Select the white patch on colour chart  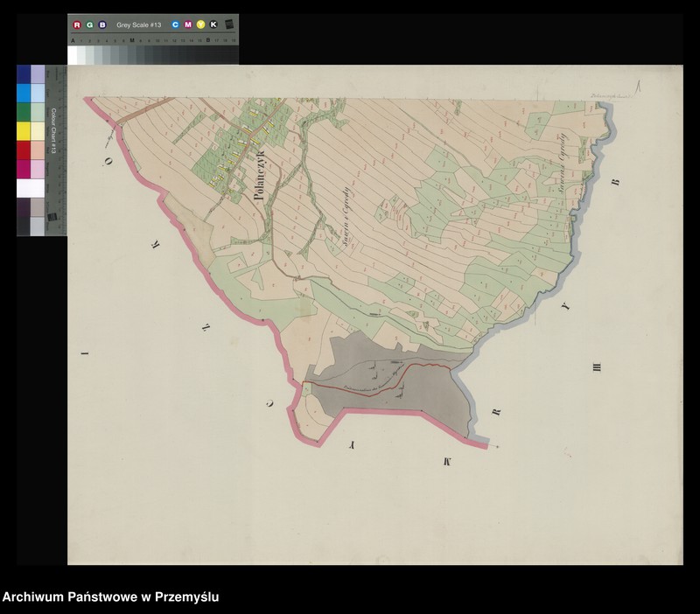pos(31,188)
